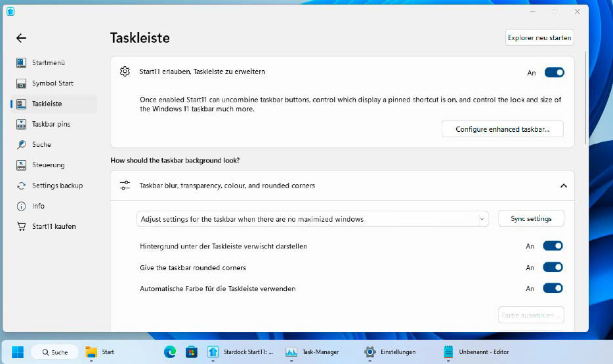Screen dimensions: 613x364
Task: Click the Start11 app icon in title bar
Action: pyautogui.click(x=11, y=11)
